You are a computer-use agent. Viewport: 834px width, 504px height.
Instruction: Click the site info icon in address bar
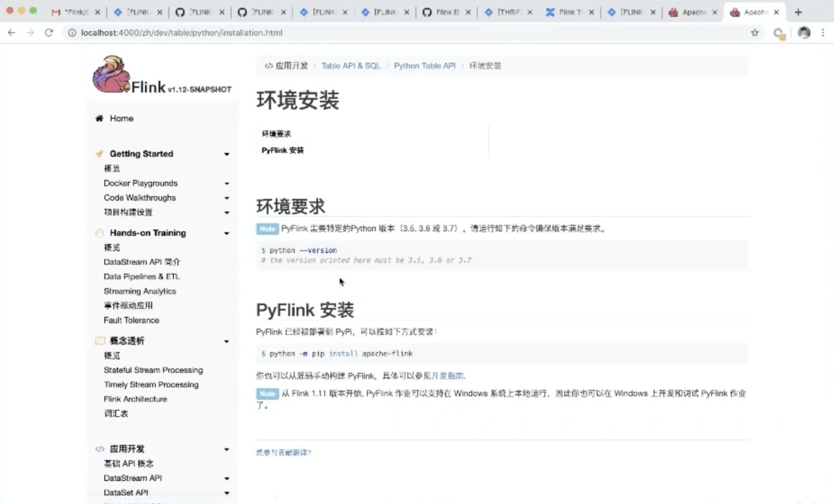pyautogui.click(x=72, y=32)
